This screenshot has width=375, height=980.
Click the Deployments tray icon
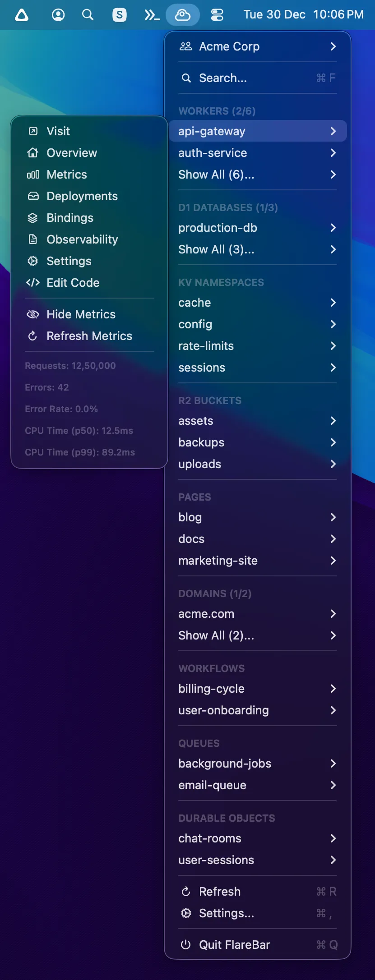(33, 196)
